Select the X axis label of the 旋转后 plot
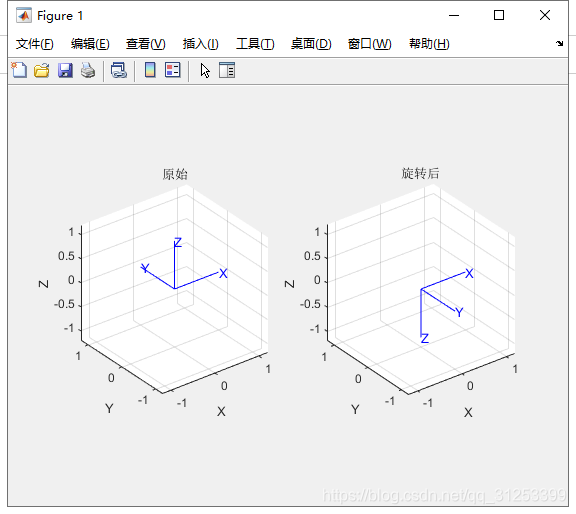The image size is (576, 514). [x=468, y=413]
